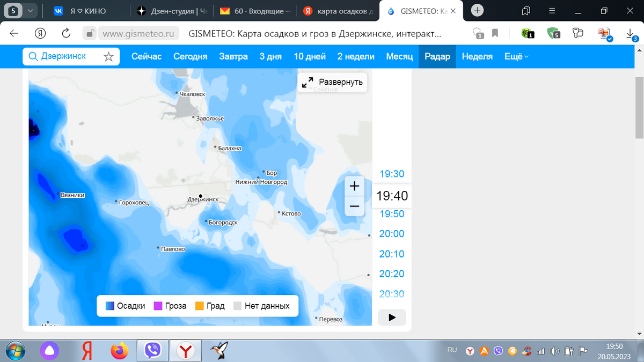The image size is (644, 362).
Task: Open the 2 недели forecast
Action: 356,56
